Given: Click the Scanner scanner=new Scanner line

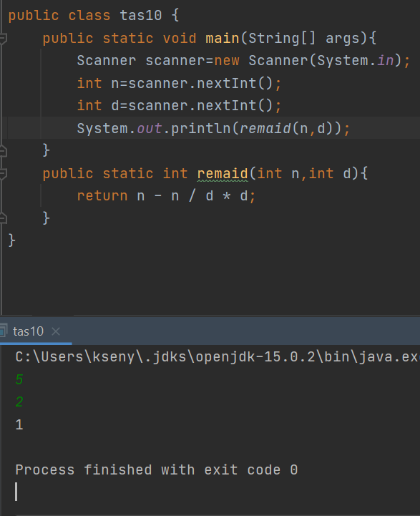Looking at the screenshot, I should point(244,61).
